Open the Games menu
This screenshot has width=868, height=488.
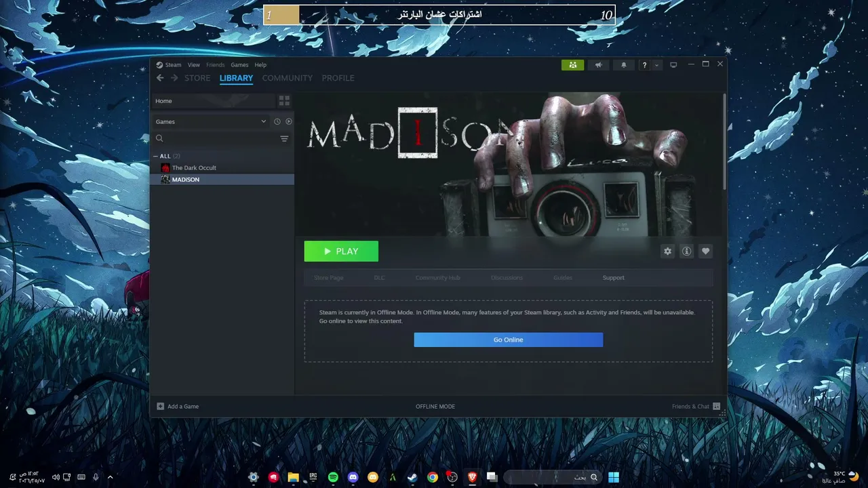239,65
